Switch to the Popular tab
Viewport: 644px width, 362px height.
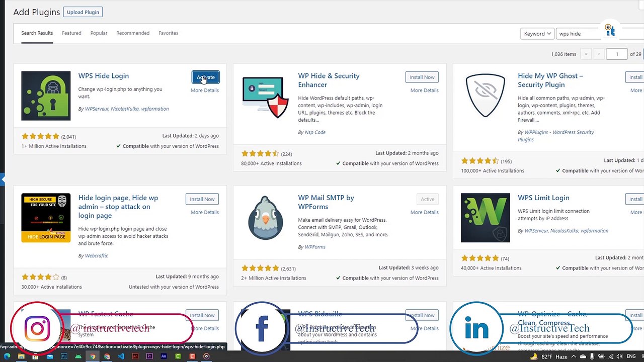click(x=99, y=33)
